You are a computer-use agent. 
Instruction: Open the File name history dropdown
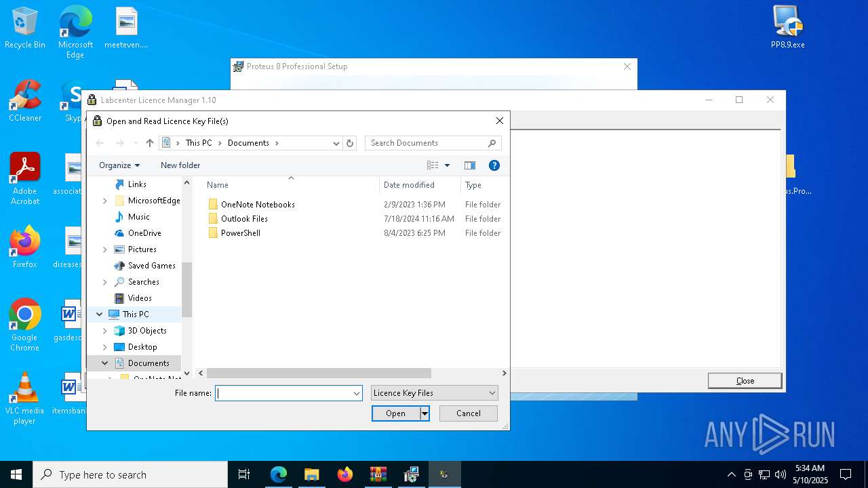357,393
